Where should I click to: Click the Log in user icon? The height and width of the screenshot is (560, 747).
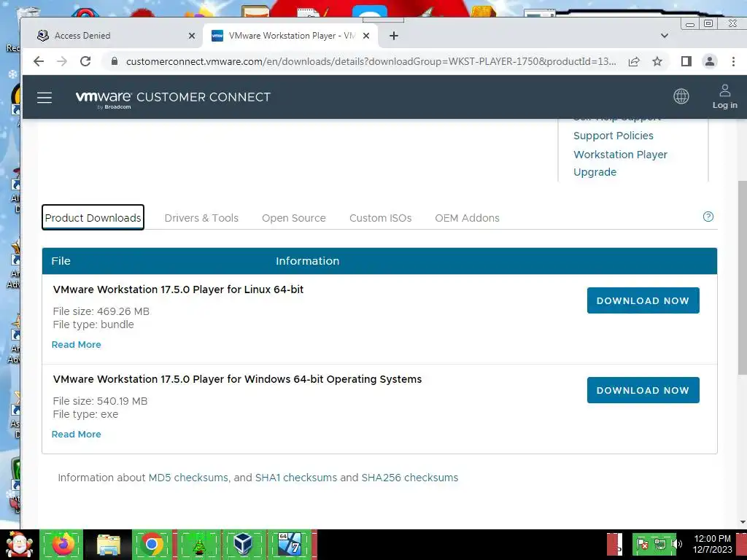click(724, 97)
